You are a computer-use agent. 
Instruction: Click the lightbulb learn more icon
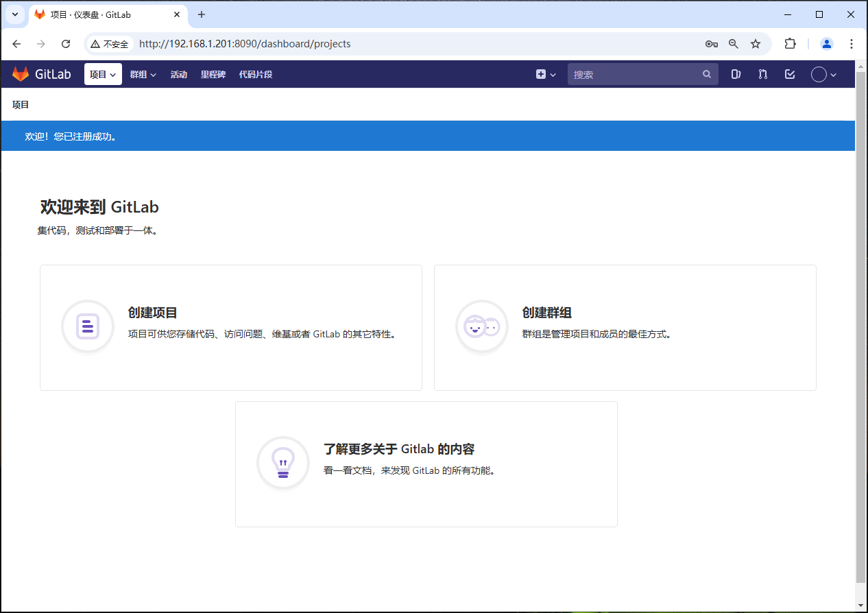pos(283,463)
